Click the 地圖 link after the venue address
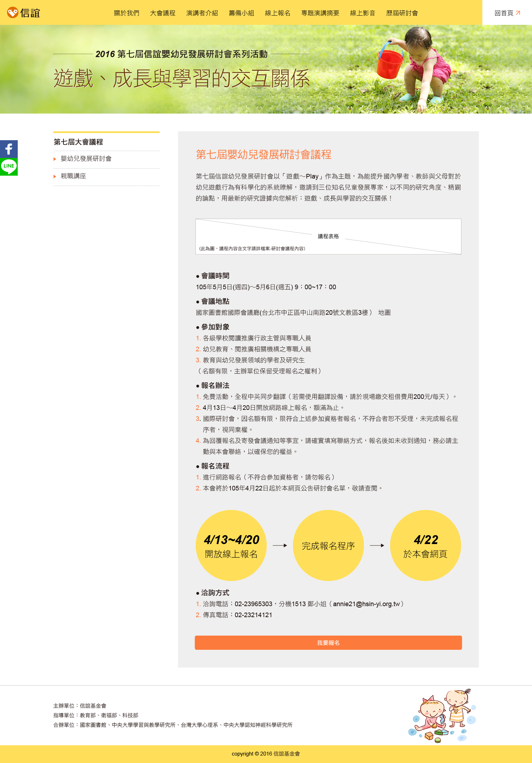The height and width of the screenshot is (763, 532). 384,313
